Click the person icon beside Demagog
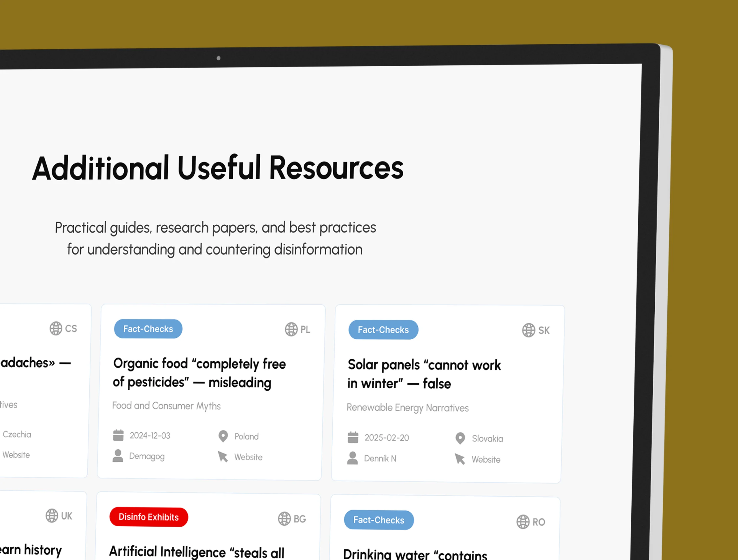Viewport: 738px width, 560px height. [x=118, y=456]
